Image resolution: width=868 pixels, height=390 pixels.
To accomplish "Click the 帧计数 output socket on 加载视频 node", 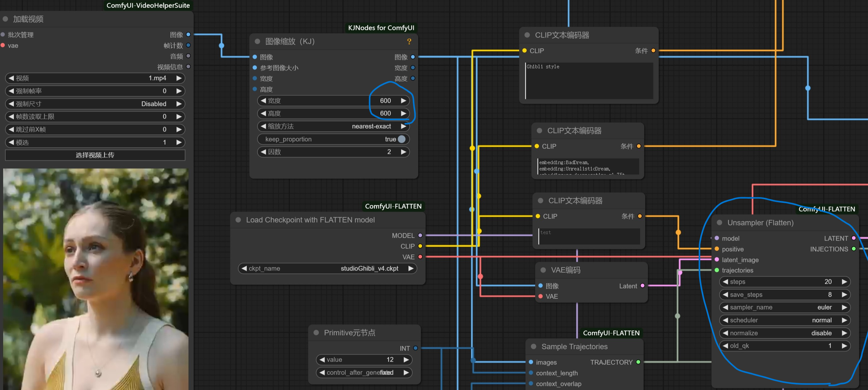I will click(x=188, y=45).
